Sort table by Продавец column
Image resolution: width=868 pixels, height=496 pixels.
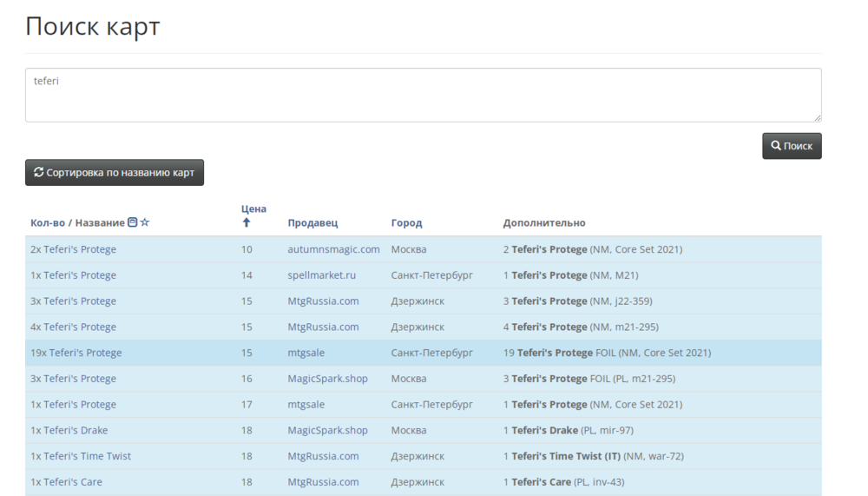(312, 223)
